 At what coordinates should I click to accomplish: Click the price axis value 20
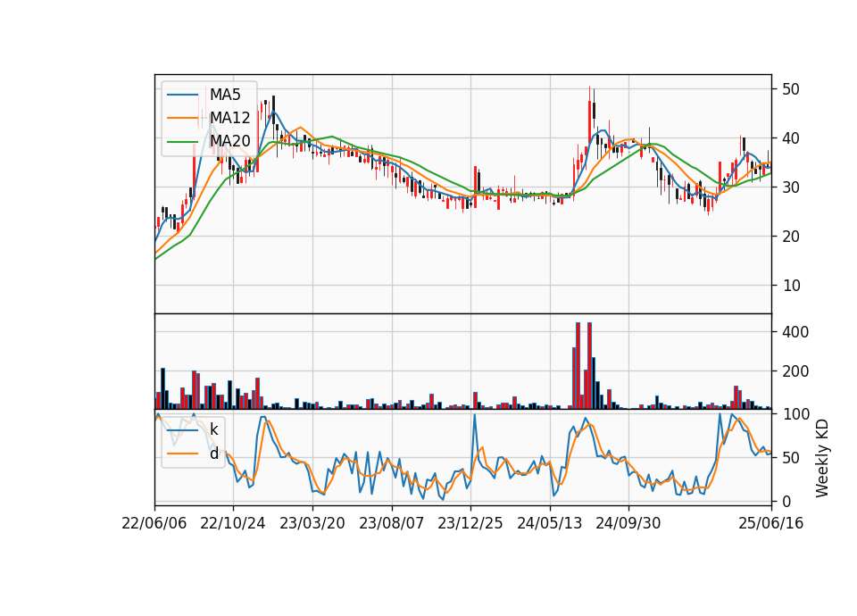(790, 237)
